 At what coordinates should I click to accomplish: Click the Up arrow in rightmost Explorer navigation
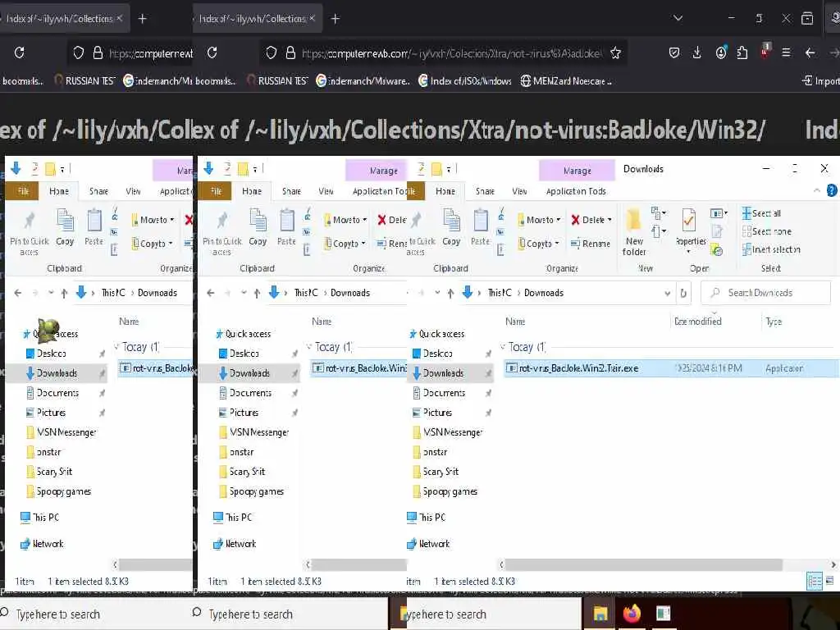pos(450,293)
